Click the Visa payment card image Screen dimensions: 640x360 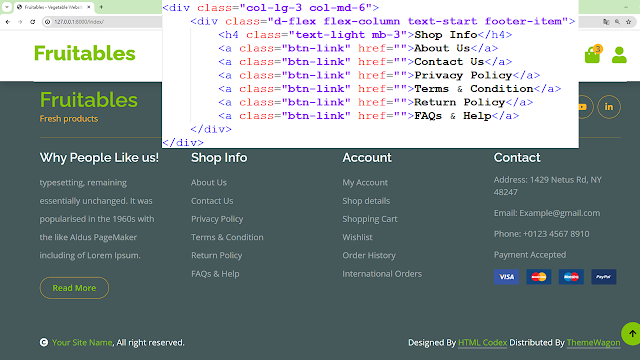506,277
